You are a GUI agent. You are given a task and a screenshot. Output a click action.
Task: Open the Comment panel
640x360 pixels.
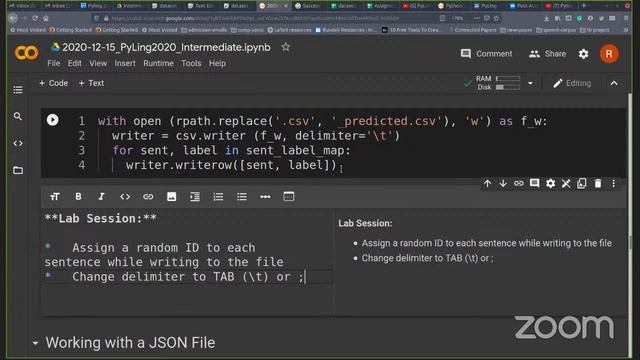coord(487,54)
